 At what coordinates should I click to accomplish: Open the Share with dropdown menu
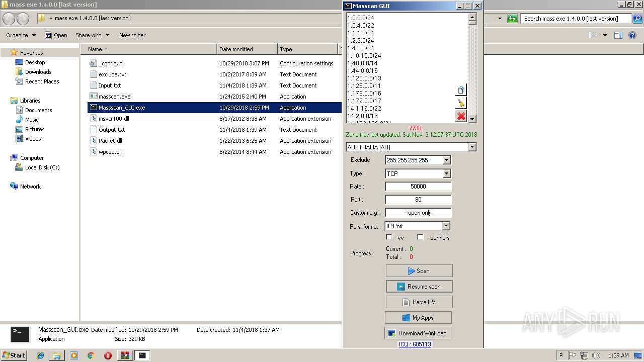tap(92, 35)
